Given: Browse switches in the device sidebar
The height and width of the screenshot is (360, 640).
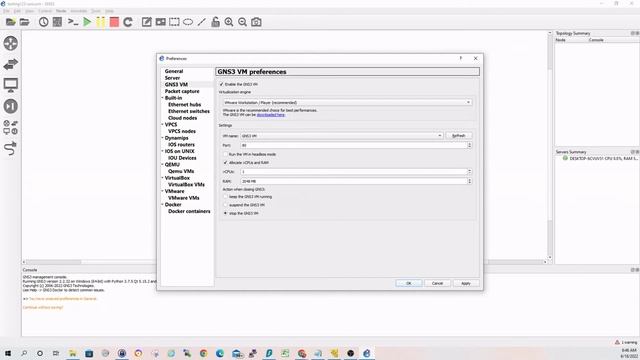Looking at the screenshot, I should [11, 64].
